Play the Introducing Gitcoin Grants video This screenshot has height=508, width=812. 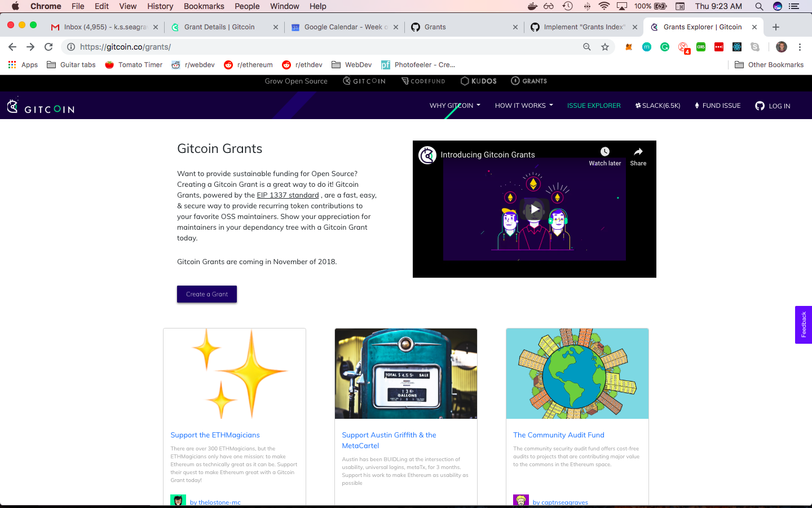534,209
